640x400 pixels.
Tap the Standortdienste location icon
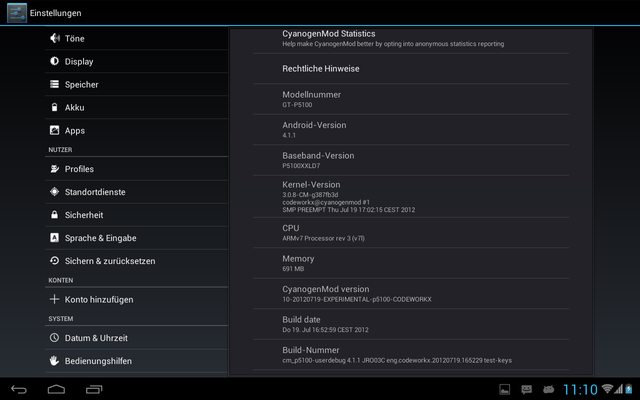(54, 192)
